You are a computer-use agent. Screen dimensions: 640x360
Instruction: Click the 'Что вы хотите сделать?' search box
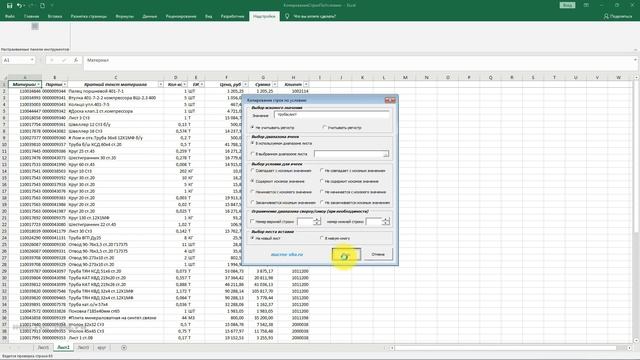[x=315, y=16]
